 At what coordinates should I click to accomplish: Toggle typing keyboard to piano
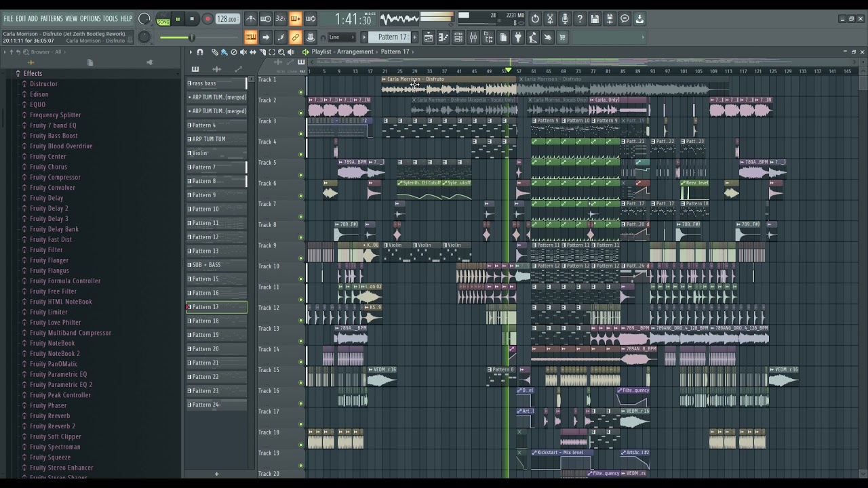251,37
